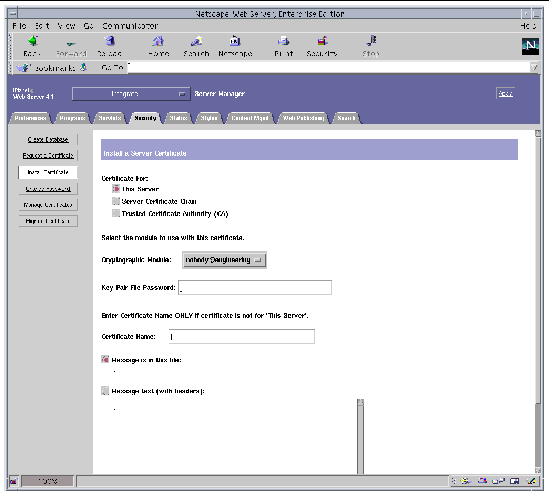The width and height of the screenshot is (549, 496).
Task: Go back using the Back toolbar icon
Action: [x=33, y=41]
